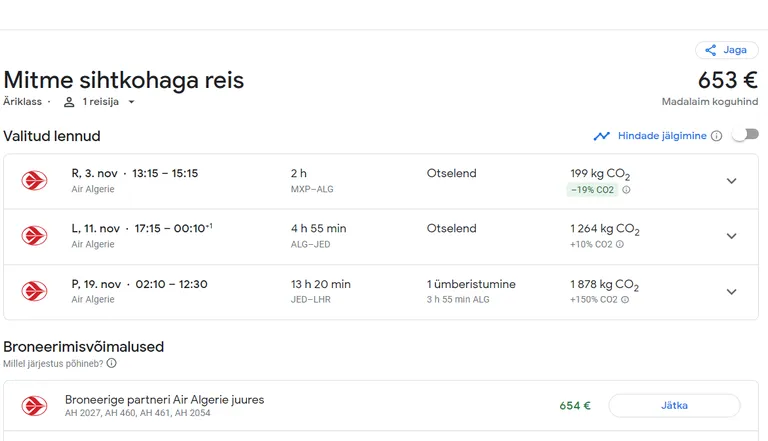Click the Air Algerie logo on 3. nov flight

click(x=34, y=180)
